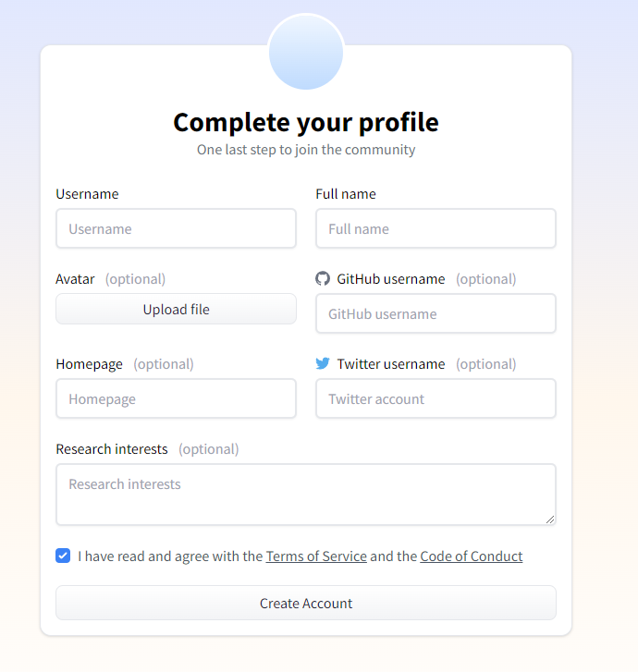The width and height of the screenshot is (638, 672).
Task: Click the 'I have read and agree' label text
Action: [x=170, y=556]
